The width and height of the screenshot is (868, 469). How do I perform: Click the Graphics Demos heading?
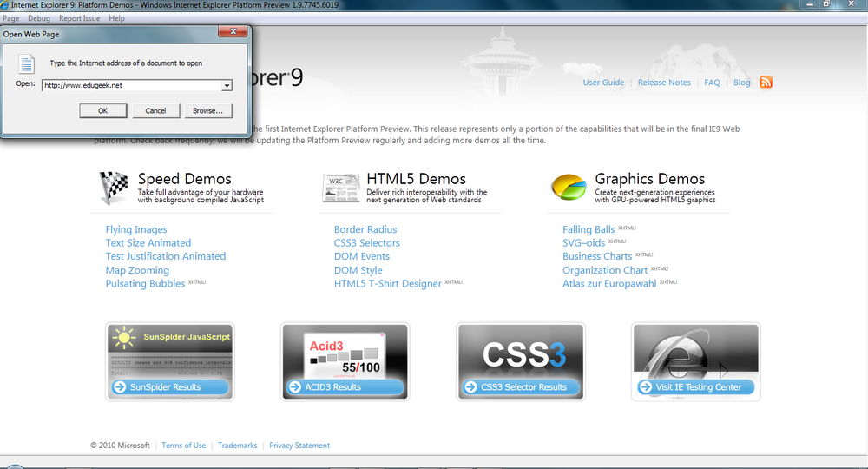click(x=650, y=179)
